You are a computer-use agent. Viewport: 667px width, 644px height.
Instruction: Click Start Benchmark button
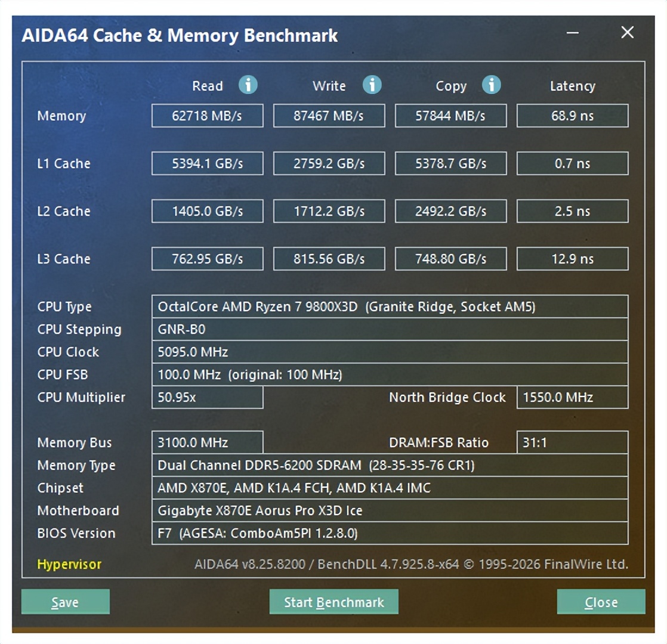coord(334,602)
